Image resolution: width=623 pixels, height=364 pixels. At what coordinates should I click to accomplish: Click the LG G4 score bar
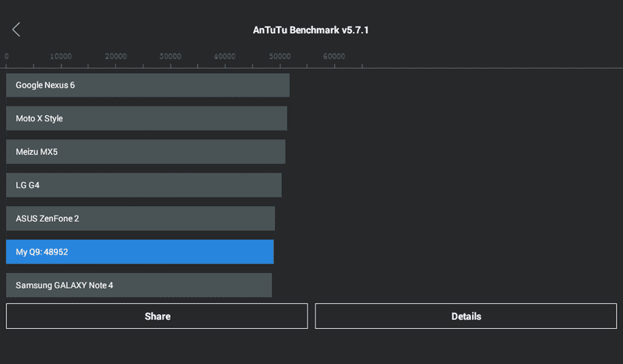pyautogui.click(x=144, y=185)
